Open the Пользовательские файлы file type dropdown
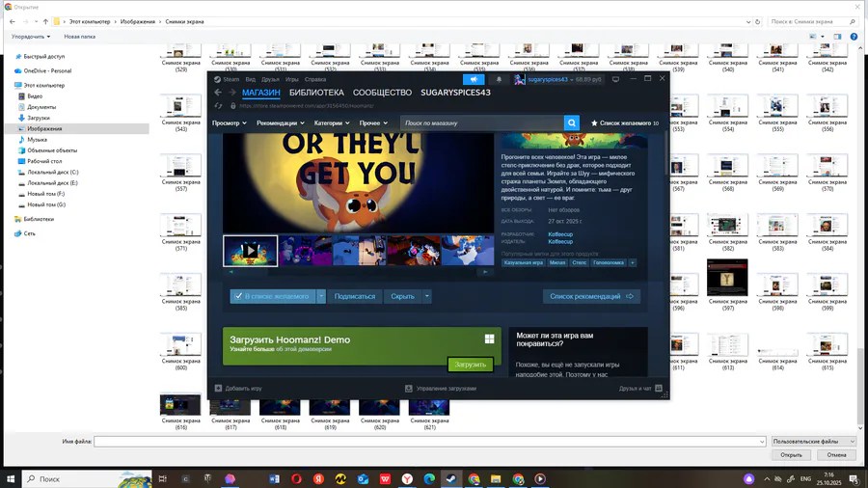Image resolution: width=868 pixels, height=488 pixels. coord(813,441)
